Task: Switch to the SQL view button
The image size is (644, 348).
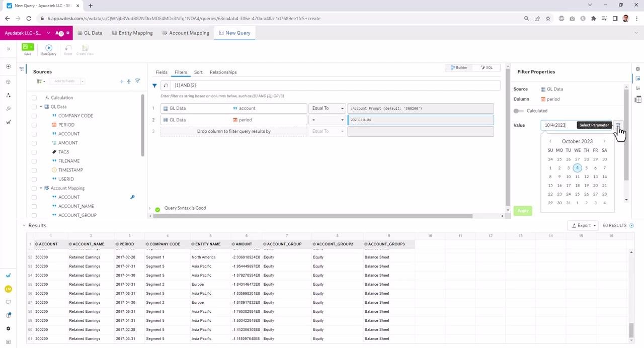Action: (487, 67)
